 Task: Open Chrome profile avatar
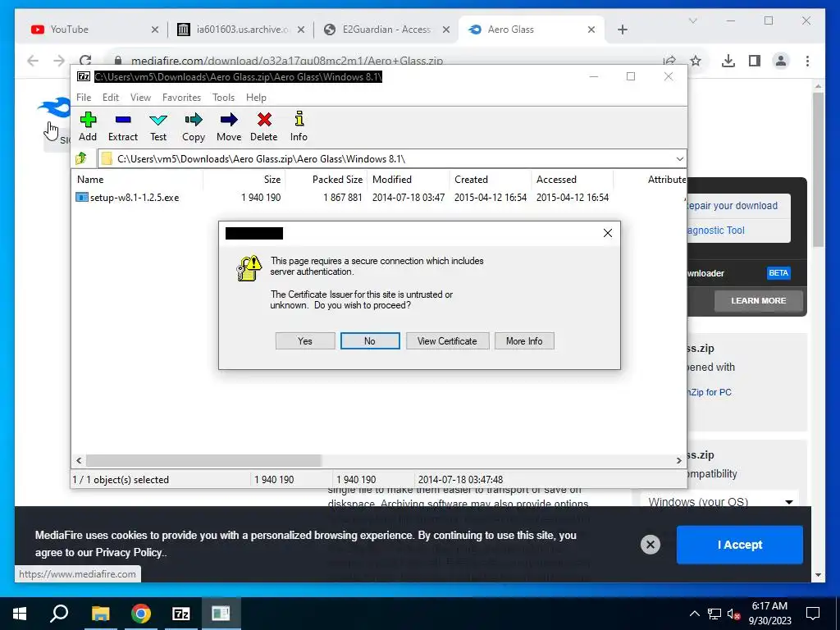tap(781, 61)
